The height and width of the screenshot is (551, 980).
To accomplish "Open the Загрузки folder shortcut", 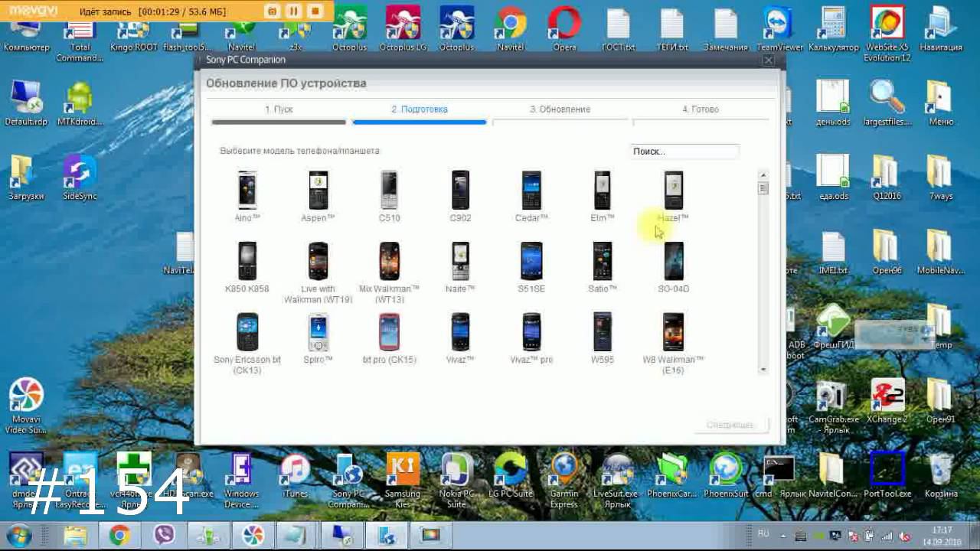I will click(x=26, y=178).
